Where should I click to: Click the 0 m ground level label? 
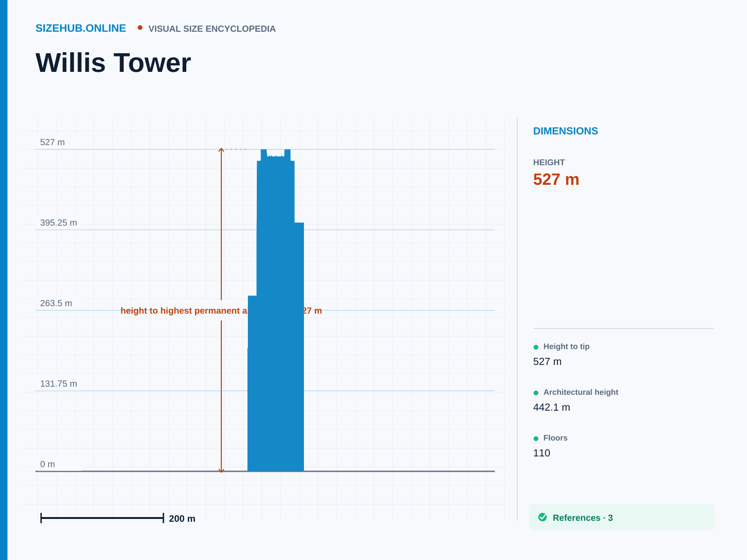click(48, 464)
